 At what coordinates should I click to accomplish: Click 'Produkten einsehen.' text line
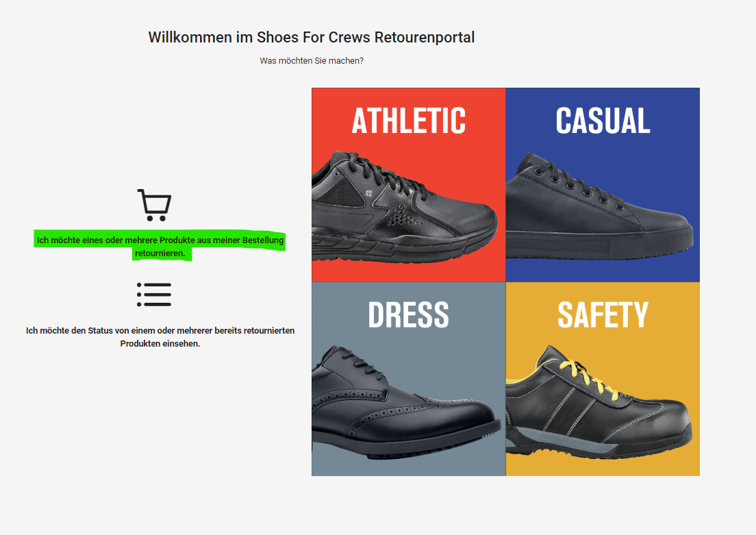point(160,343)
